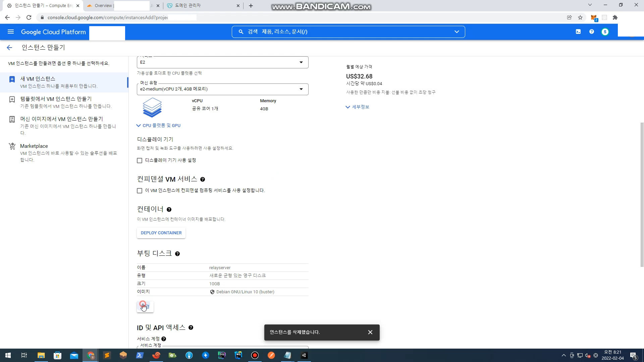The image size is (644, 362).
Task: Click the 컨테이너 section help icon
Action: click(169, 210)
